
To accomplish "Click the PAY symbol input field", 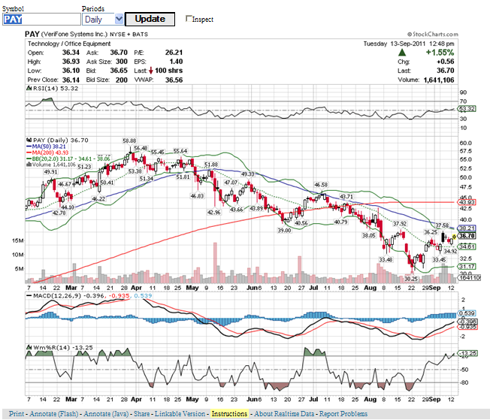I will click(x=41, y=19).
